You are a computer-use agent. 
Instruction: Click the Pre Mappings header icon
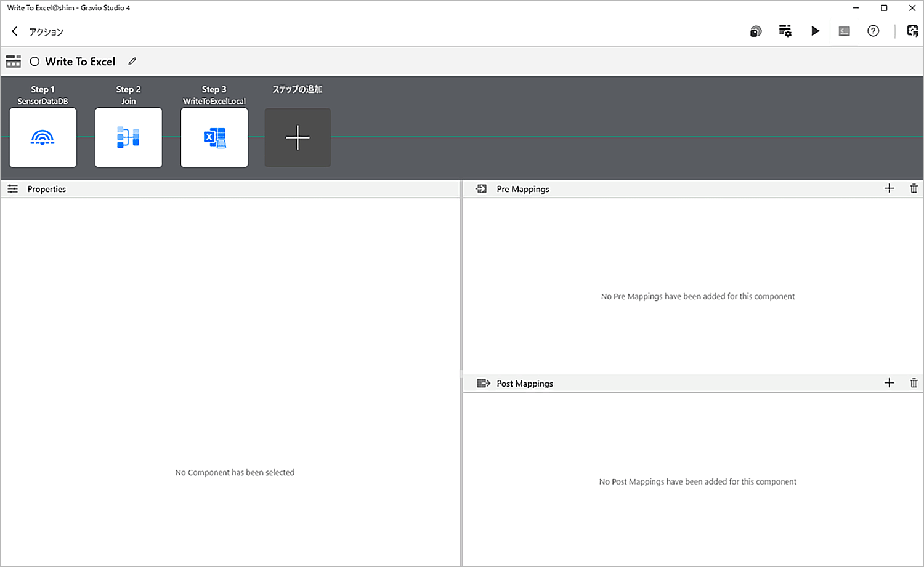click(481, 189)
